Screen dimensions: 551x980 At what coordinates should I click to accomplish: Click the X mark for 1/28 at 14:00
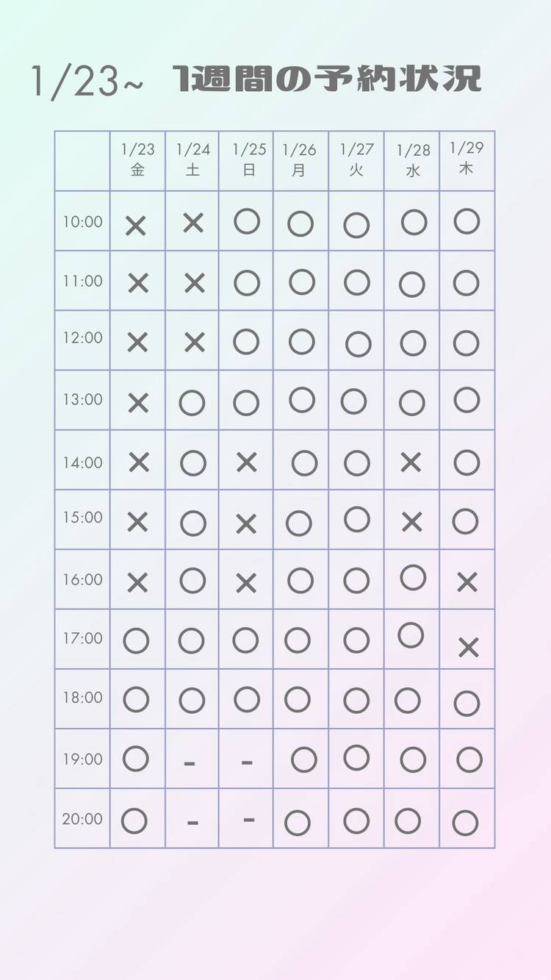coord(411,462)
